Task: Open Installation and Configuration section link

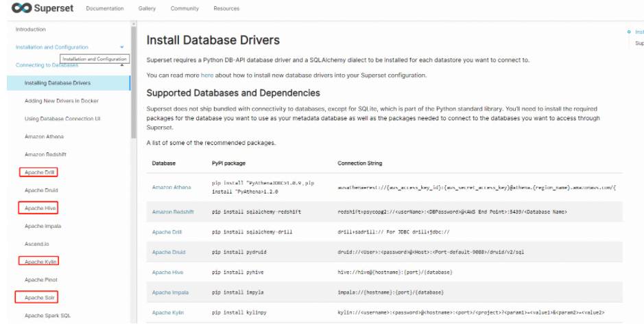Action: point(51,47)
